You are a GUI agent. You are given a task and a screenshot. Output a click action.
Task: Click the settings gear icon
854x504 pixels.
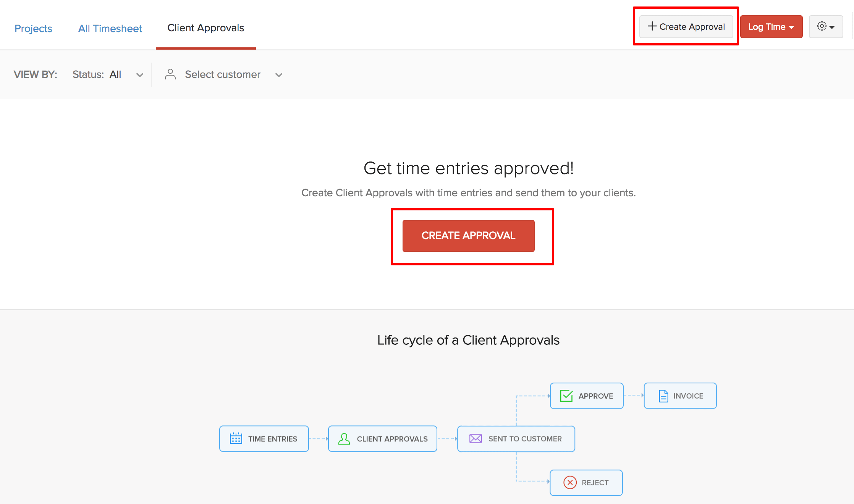(x=822, y=26)
